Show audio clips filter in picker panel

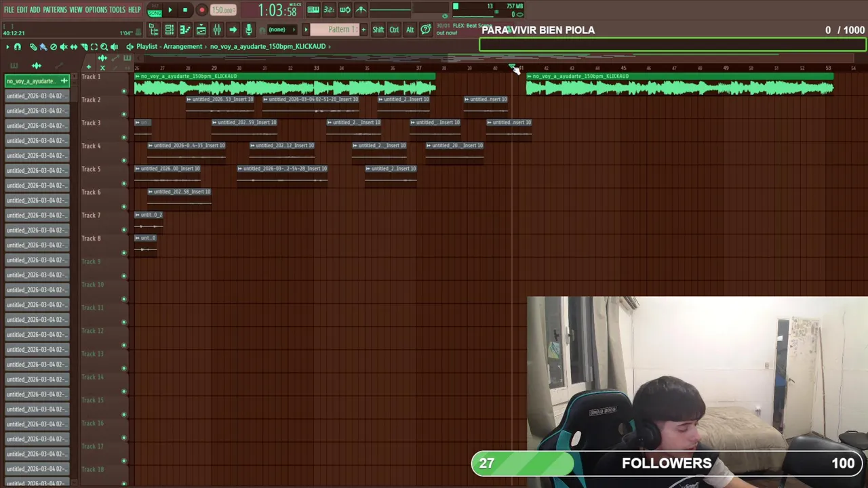(x=37, y=66)
